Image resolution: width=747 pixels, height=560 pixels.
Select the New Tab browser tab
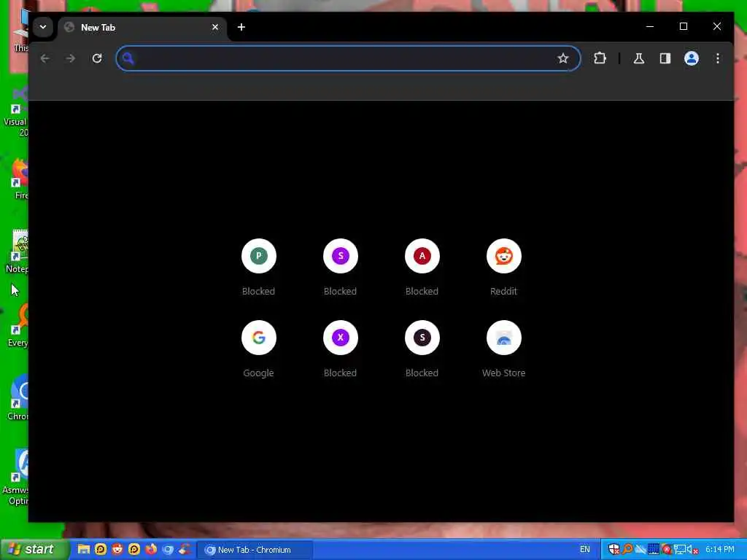(141, 27)
